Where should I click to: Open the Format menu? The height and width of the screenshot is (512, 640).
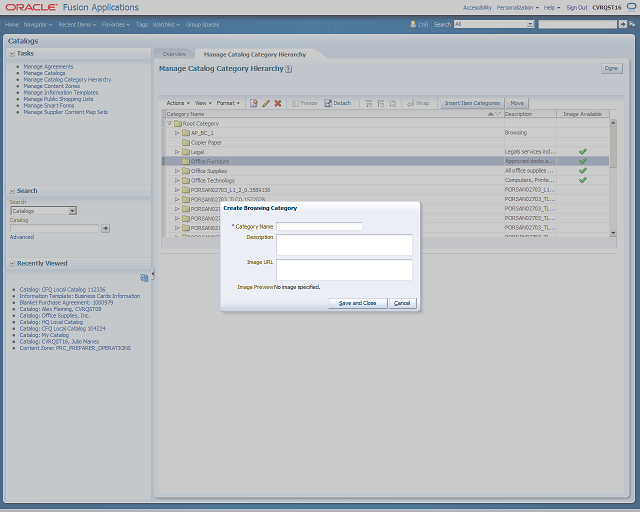pyautogui.click(x=228, y=103)
